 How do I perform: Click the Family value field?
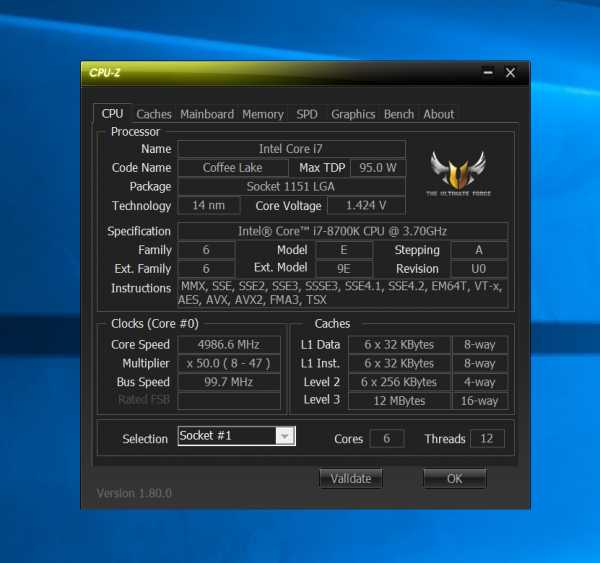(x=206, y=250)
